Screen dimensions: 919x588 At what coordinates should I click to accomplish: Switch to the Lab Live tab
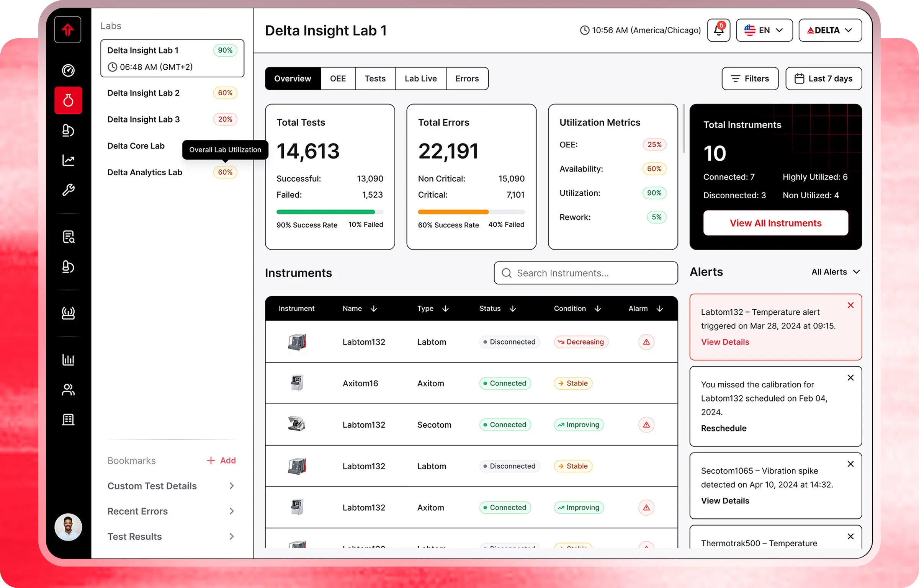click(420, 78)
